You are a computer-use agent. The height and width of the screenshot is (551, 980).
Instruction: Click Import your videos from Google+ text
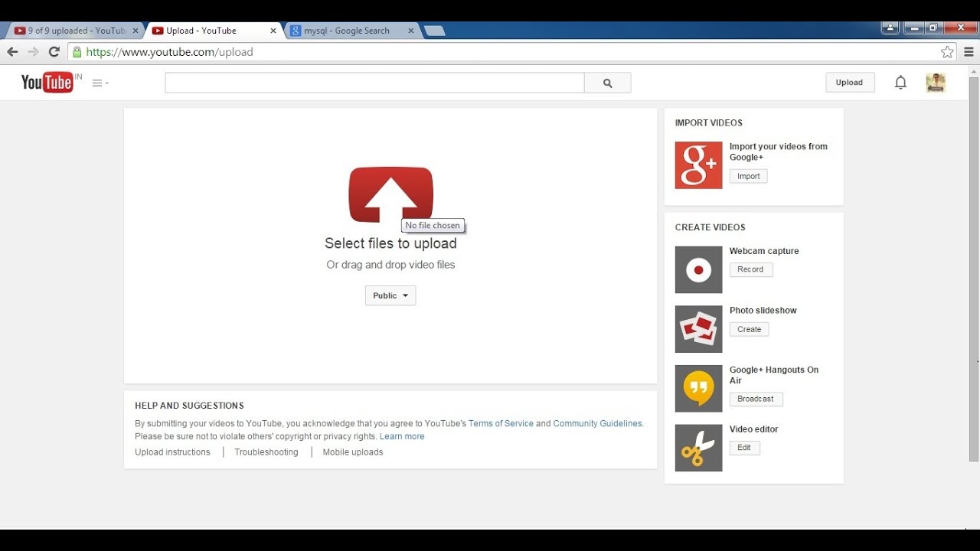(779, 152)
